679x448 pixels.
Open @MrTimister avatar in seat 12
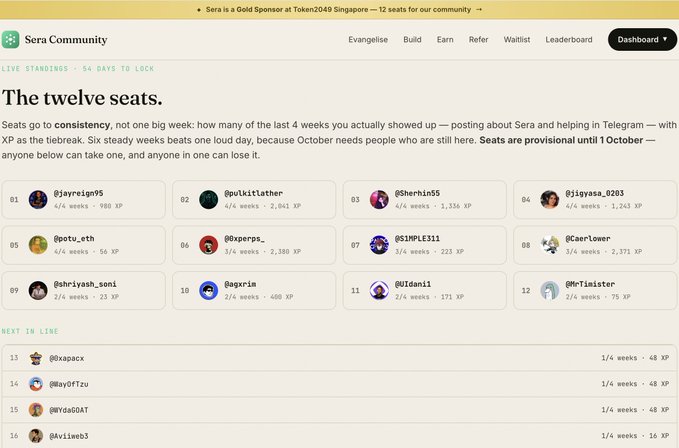pyautogui.click(x=550, y=290)
